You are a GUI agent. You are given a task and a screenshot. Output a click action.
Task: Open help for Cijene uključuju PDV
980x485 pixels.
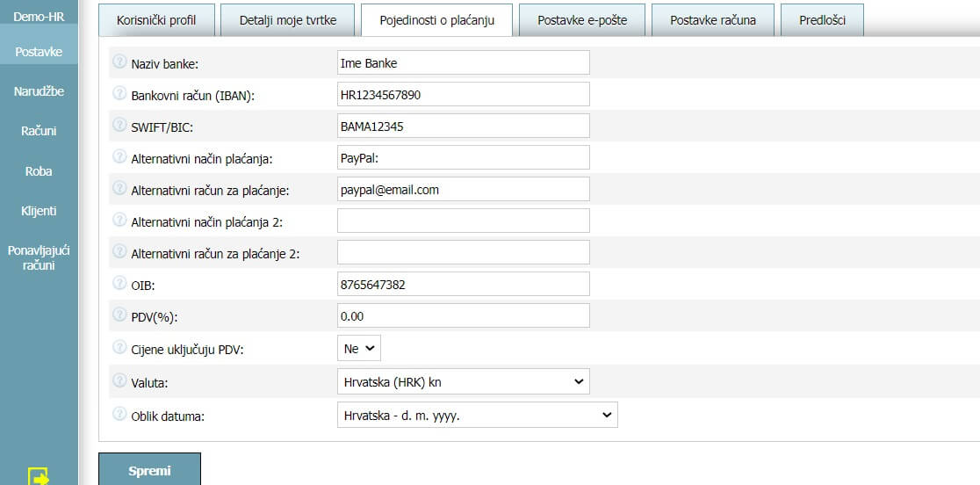pyautogui.click(x=119, y=347)
